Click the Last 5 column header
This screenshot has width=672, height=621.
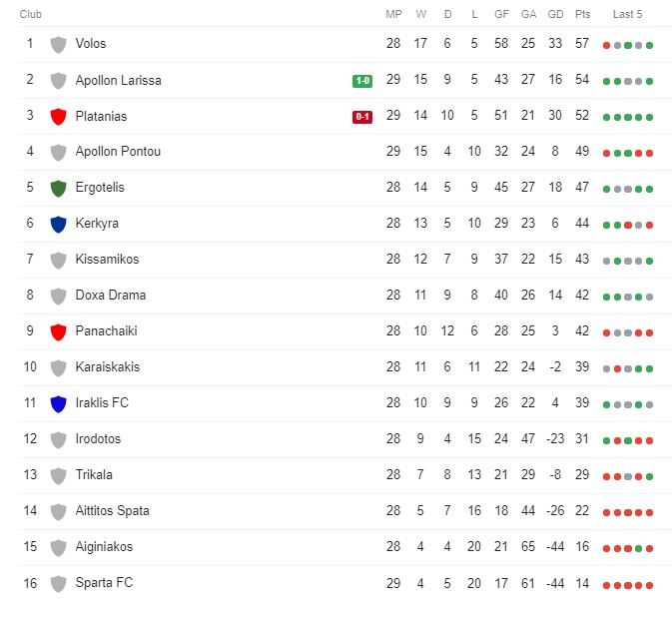coord(627,14)
